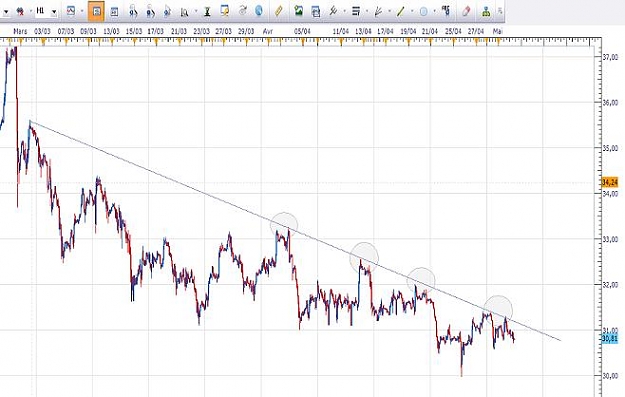The height and width of the screenshot is (397, 625).
Task: Click the Avr date axis label
Action: click(x=268, y=31)
